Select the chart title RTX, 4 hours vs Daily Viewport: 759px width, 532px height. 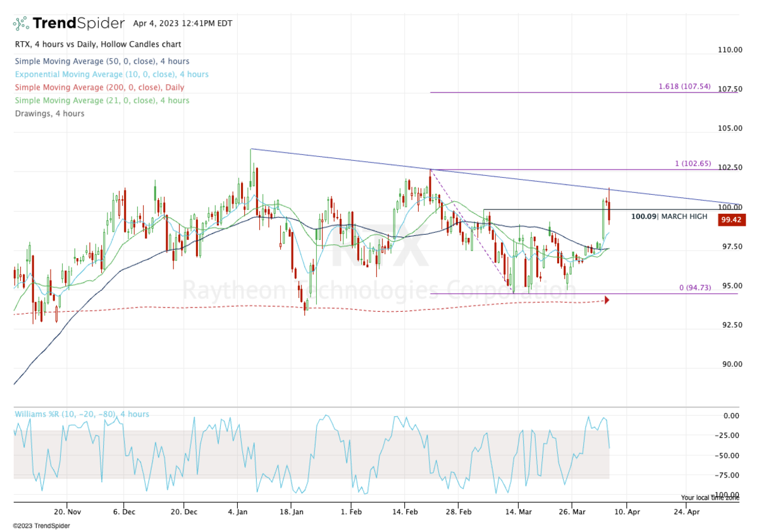97,44
